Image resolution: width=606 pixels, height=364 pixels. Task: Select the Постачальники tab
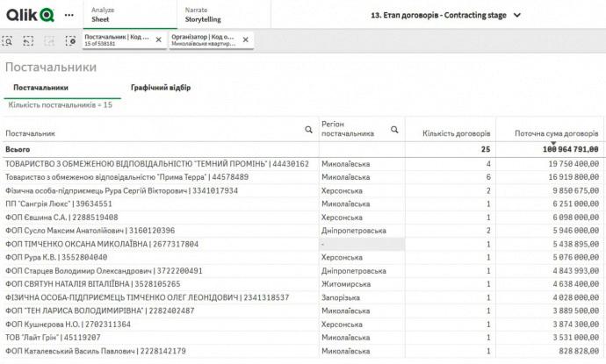point(40,88)
